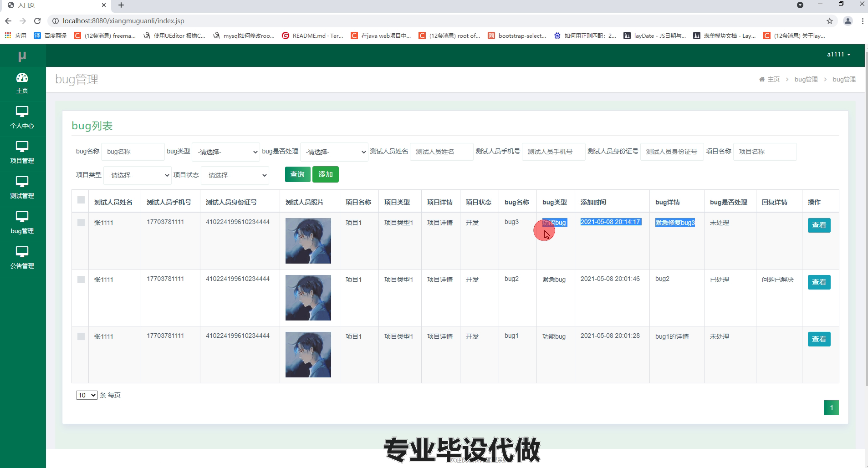Click the tester photo in bug1 row
Image resolution: width=868 pixels, height=468 pixels.
click(x=308, y=355)
